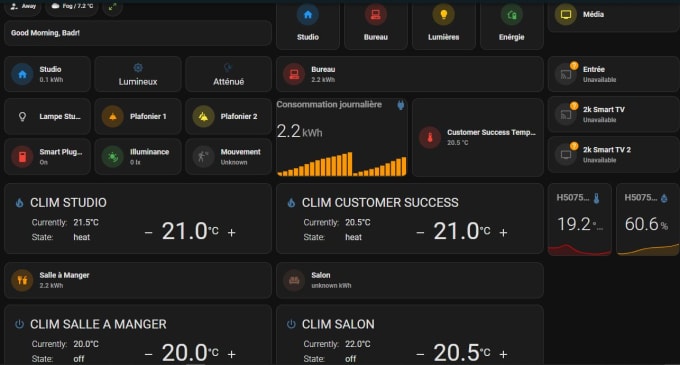Toggle the CLIM SALON power icon
The width and height of the screenshot is (680, 365).
[x=291, y=324]
